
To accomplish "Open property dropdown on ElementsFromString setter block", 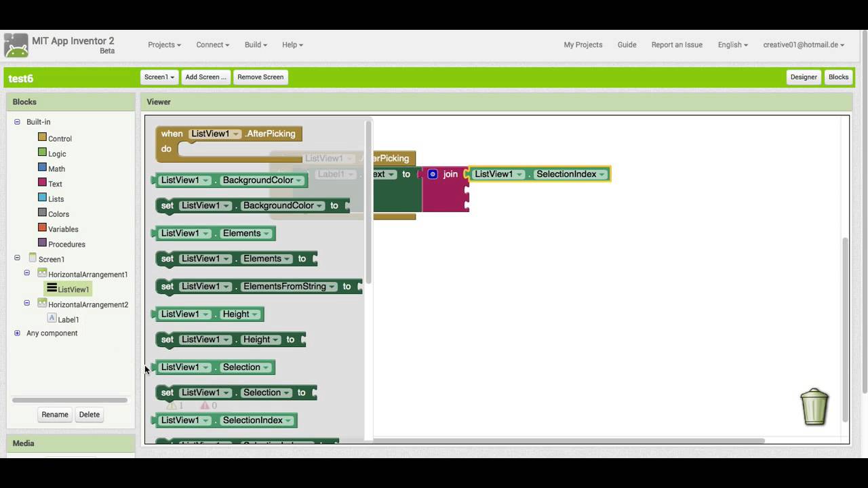I will (x=332, y=287).
